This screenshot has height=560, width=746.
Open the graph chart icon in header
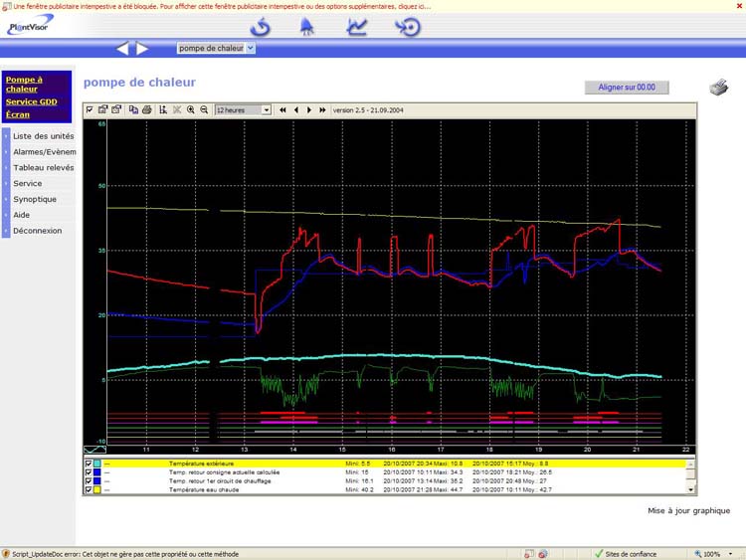pos(358,26)
